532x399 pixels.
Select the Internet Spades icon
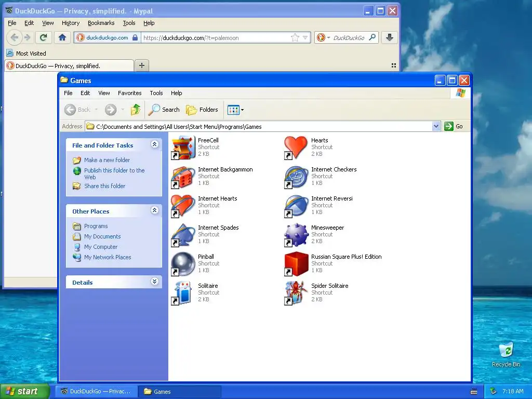coord(183,235)
